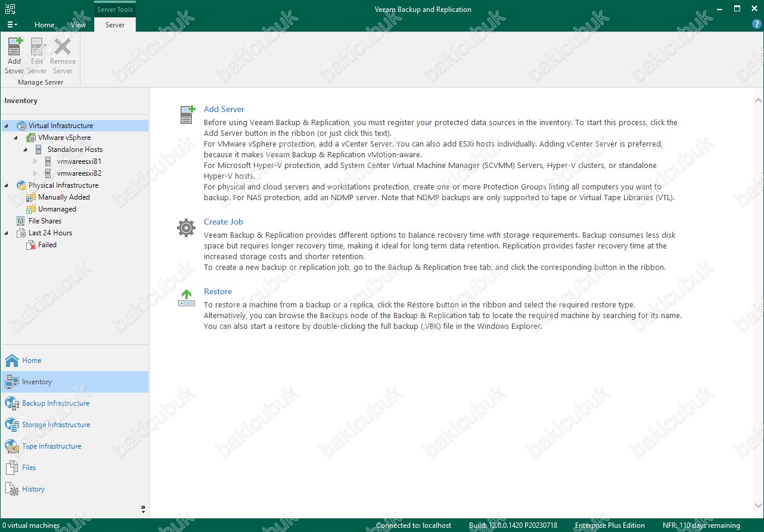Click the Remove Server ribbon button
The height and width of the screenshot is (532, 764).
coord(63,56)
